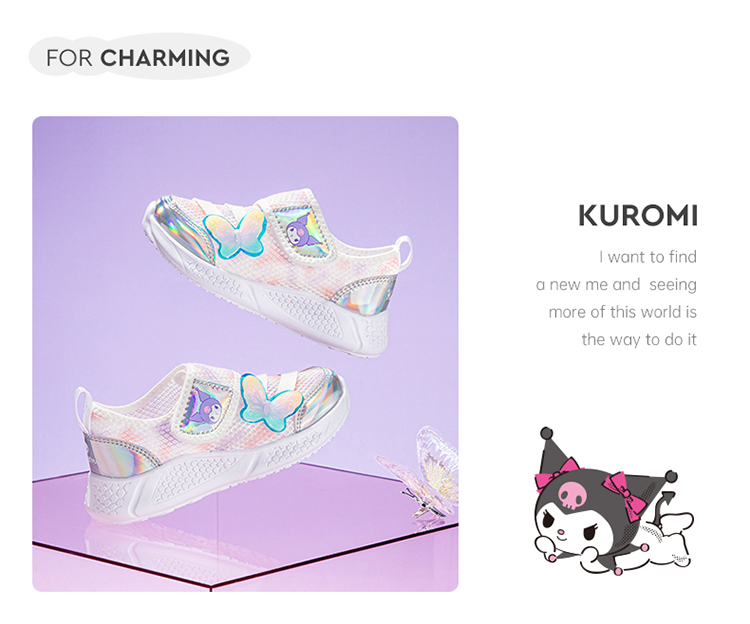The height and width of the screenshot is (624, 750).
Task: Click the KUROMI heading text
Action: pyautogui.click(x=638, y=216)
